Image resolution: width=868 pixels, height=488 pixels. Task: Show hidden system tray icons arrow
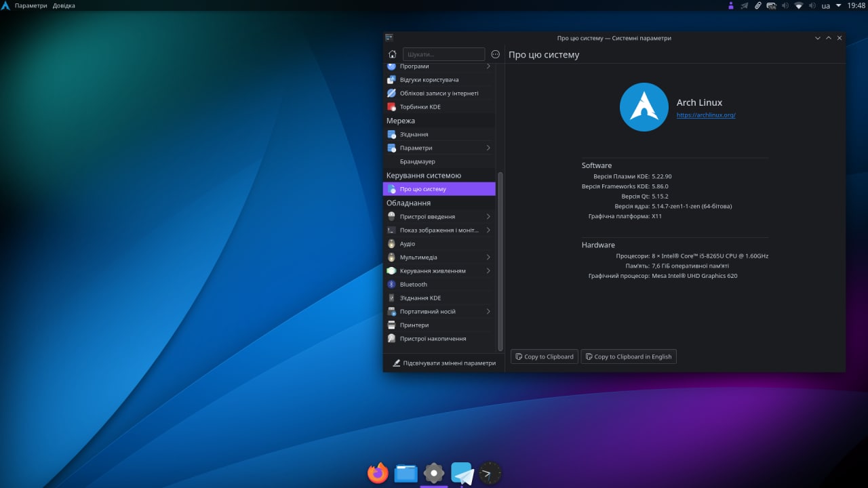(x=839, y=5)
